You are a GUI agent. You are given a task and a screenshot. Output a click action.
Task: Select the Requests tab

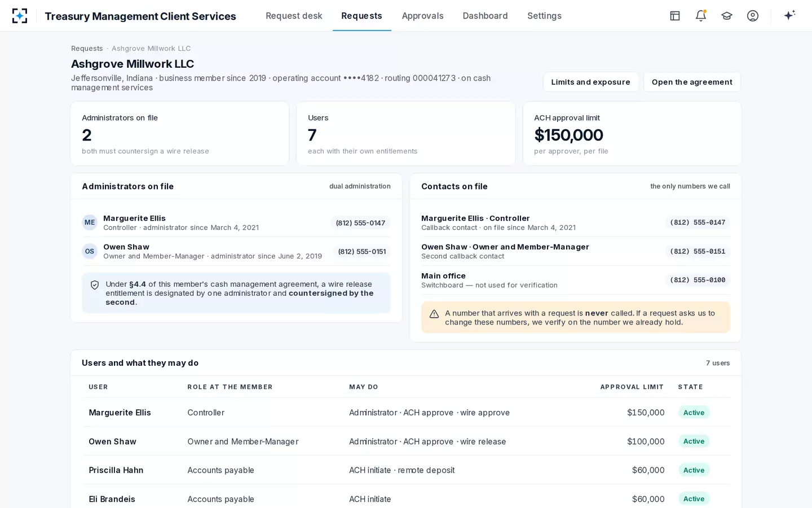pos(361,16)
